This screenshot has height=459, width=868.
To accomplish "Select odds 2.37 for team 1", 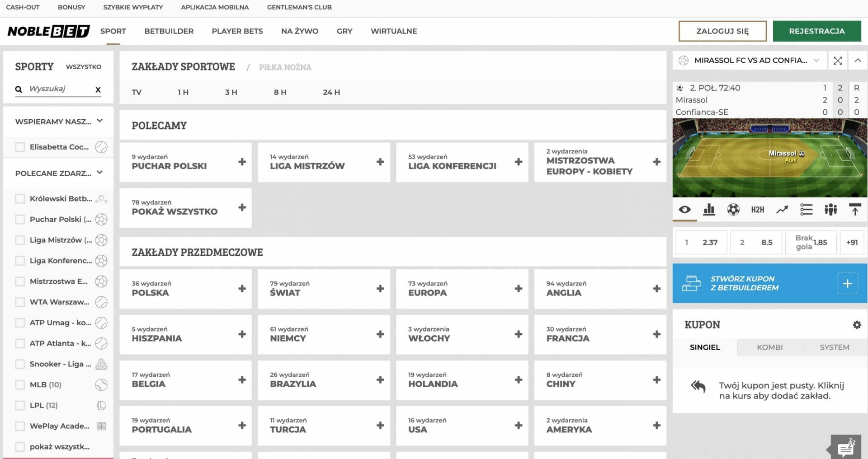I will coord(701,243).
